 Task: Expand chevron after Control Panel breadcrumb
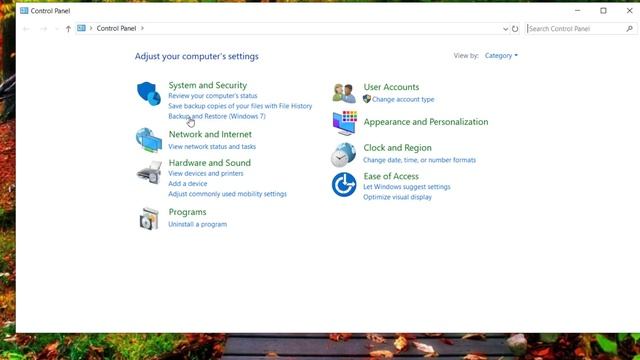pyautogui.click(x=142, y=28)
